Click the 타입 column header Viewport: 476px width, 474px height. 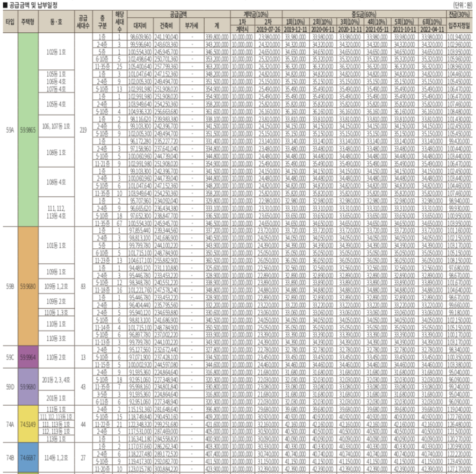click(10, 21)
